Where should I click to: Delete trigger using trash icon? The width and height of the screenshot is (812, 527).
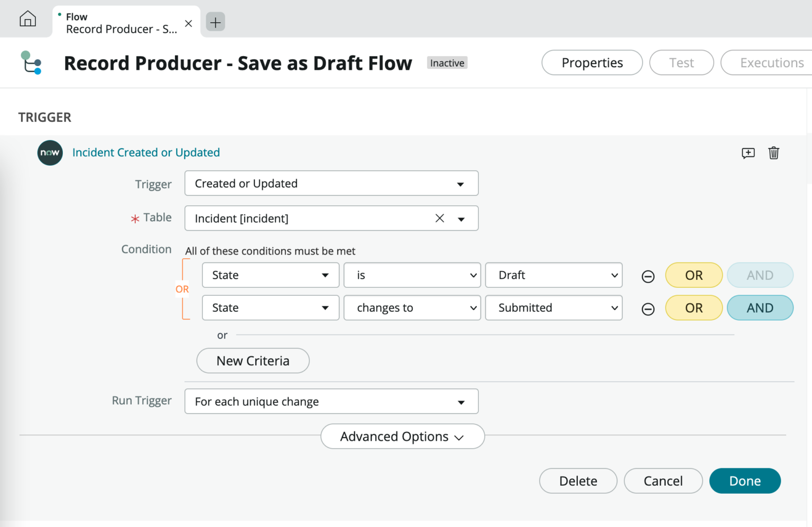tap(773, 153)
